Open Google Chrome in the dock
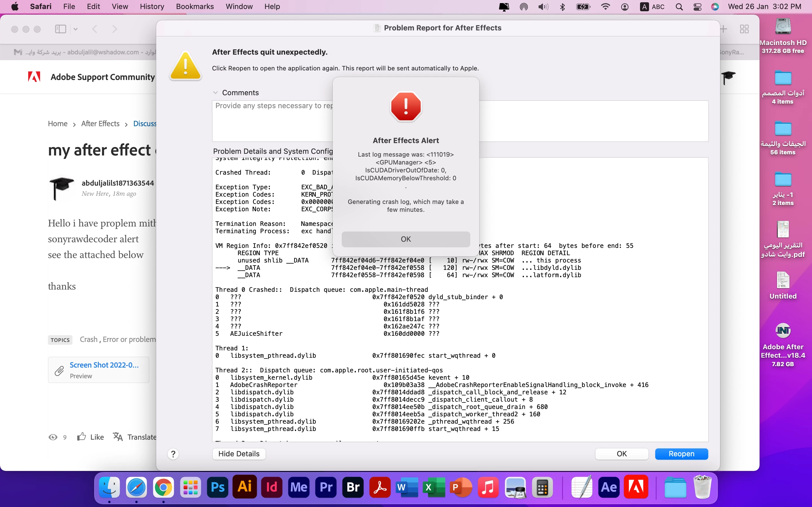812x507 pixels. (x=164, y=487)
